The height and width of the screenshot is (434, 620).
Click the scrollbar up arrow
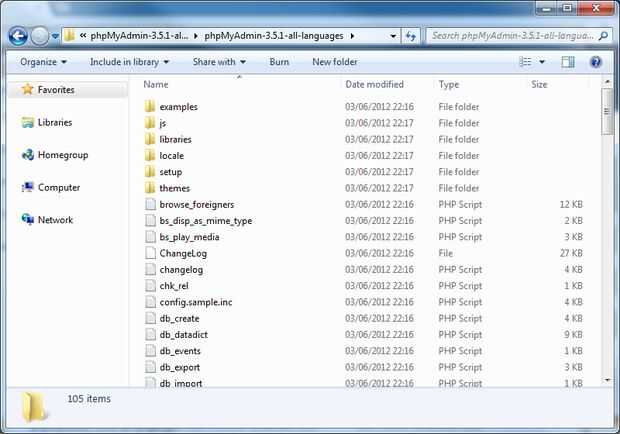coord(607,81)
